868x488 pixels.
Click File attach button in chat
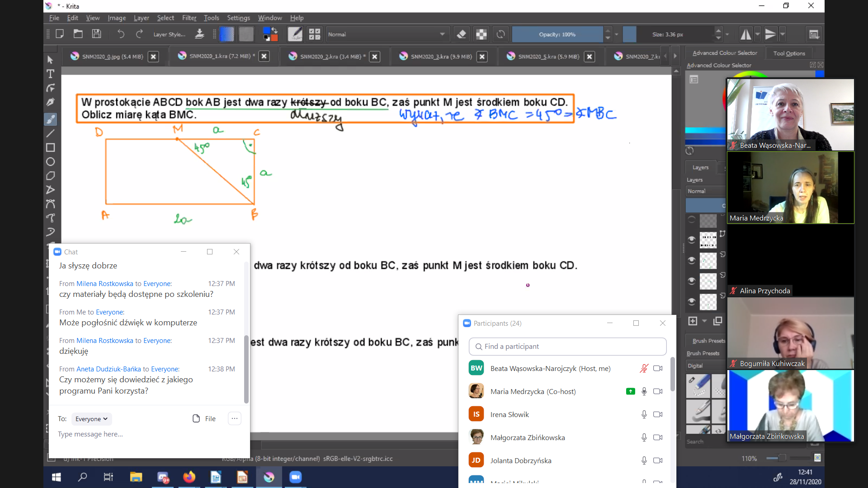pos(204,419)
